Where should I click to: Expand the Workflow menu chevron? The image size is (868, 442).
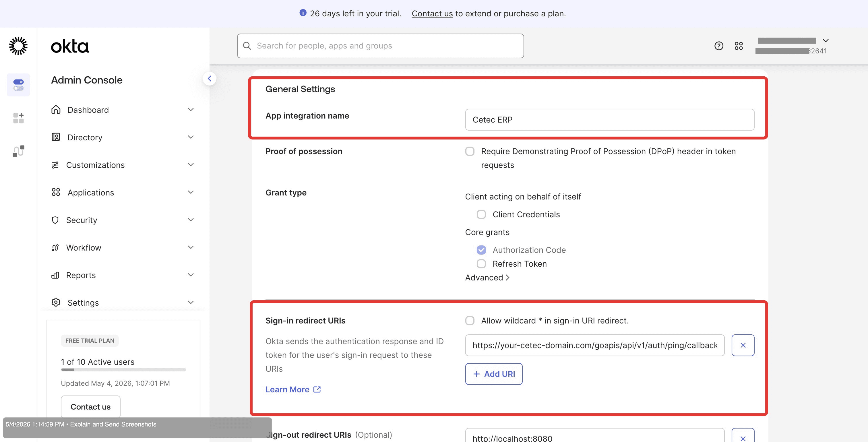click(191, 248)
